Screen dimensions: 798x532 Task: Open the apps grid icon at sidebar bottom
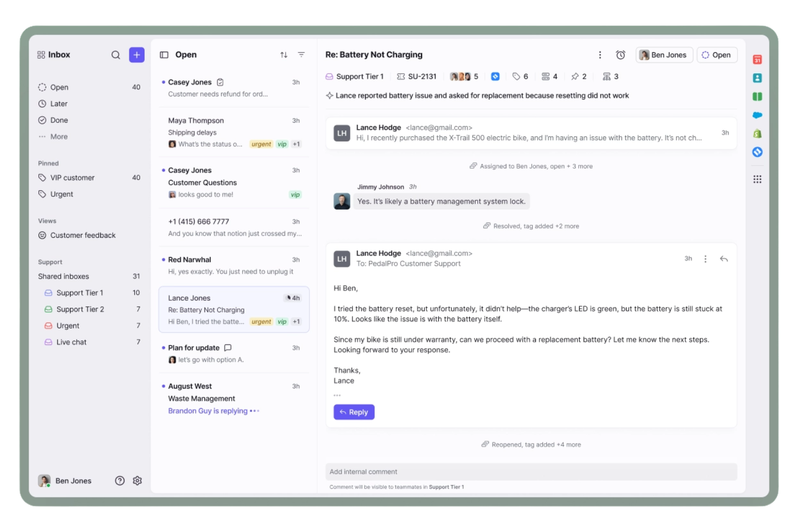758,178
